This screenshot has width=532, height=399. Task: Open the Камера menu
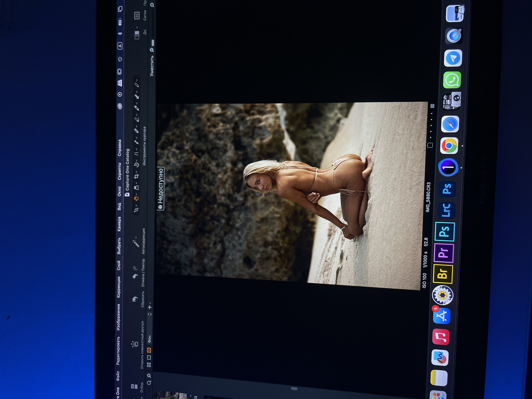[119, 224]
